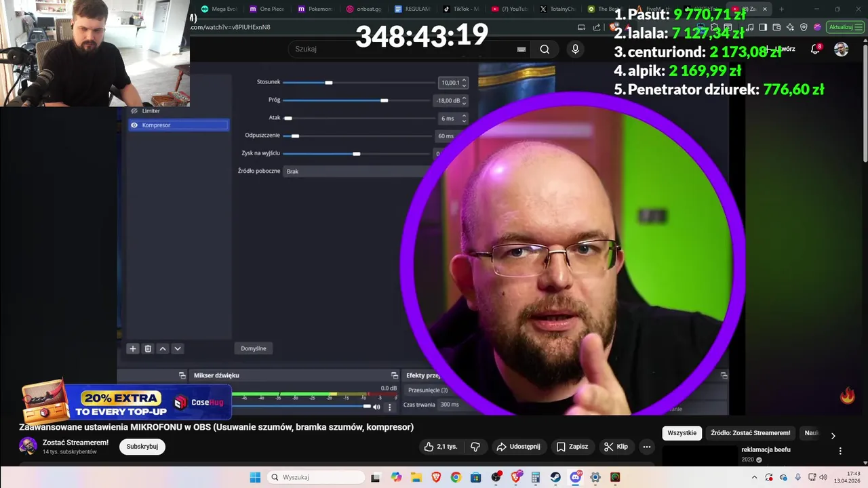Click the YouTube search magnifier icon
The height and width of the screenshot is (488, 868).
(545, 49)
